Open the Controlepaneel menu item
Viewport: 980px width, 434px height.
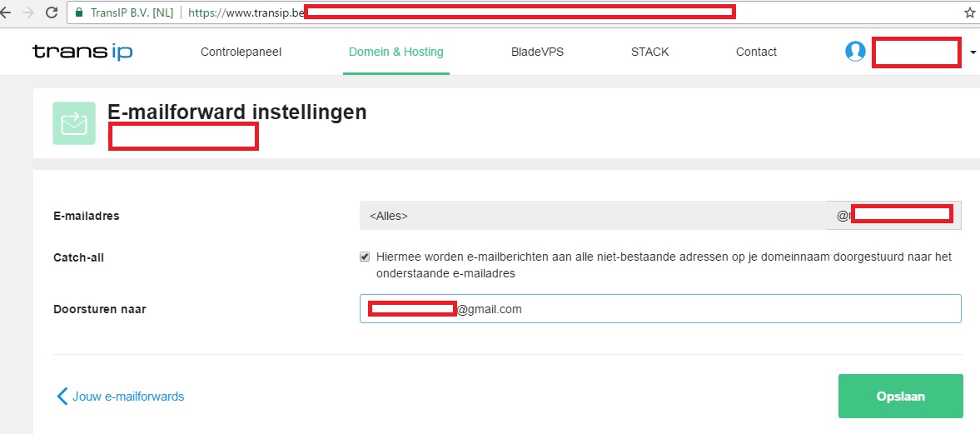[241, 52]
